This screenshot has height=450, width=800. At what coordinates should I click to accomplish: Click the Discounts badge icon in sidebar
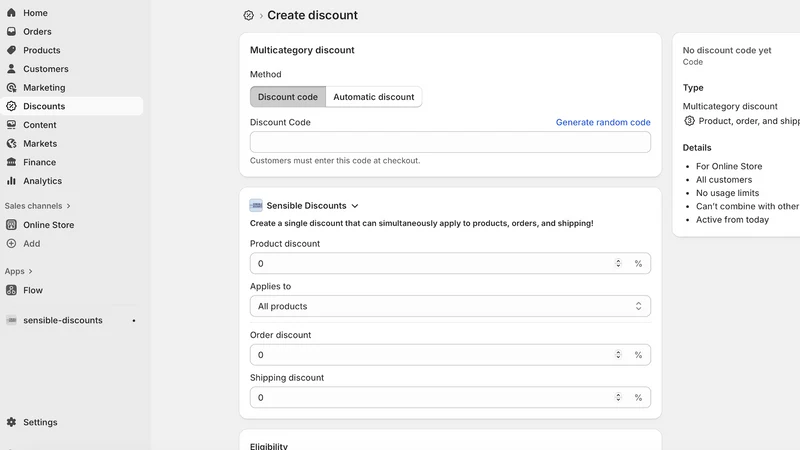coord(11,106)
